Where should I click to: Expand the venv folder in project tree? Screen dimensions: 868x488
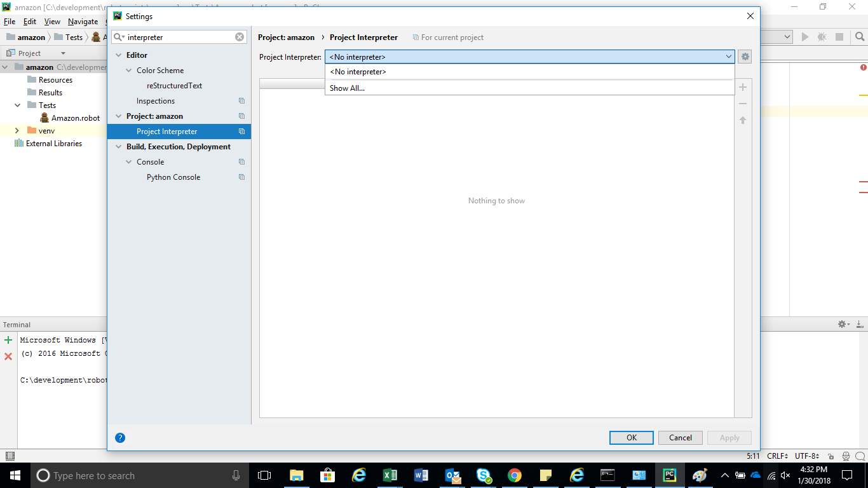click(17, 131)
